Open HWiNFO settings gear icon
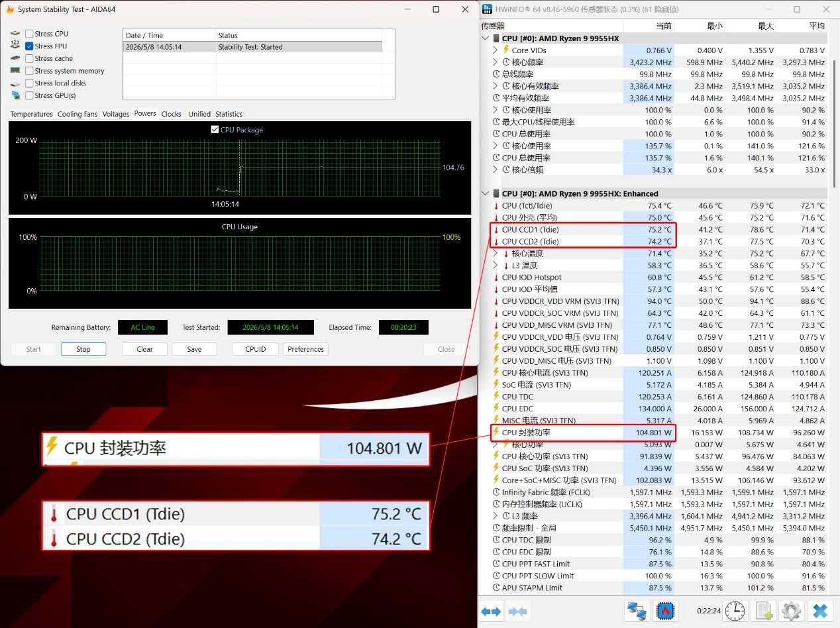 pos(791,611)
